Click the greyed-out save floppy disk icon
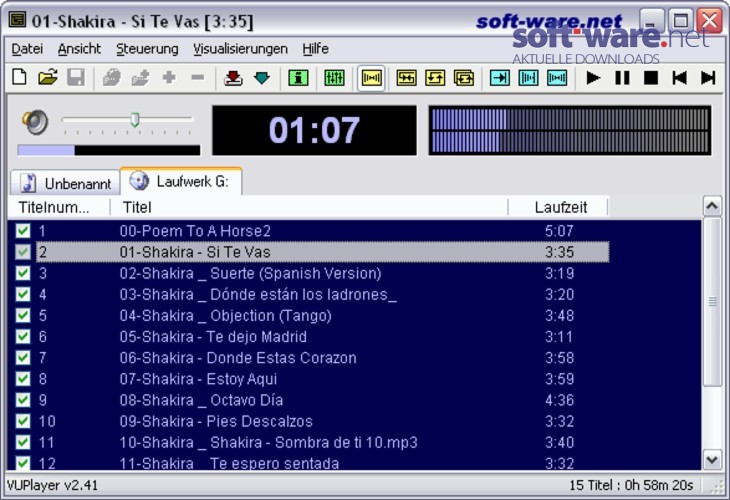The image size is (730, 500). (76, 77)
